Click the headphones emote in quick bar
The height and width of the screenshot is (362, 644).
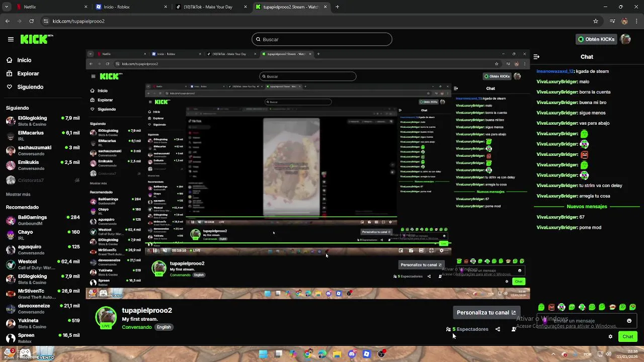pos(561,307)
